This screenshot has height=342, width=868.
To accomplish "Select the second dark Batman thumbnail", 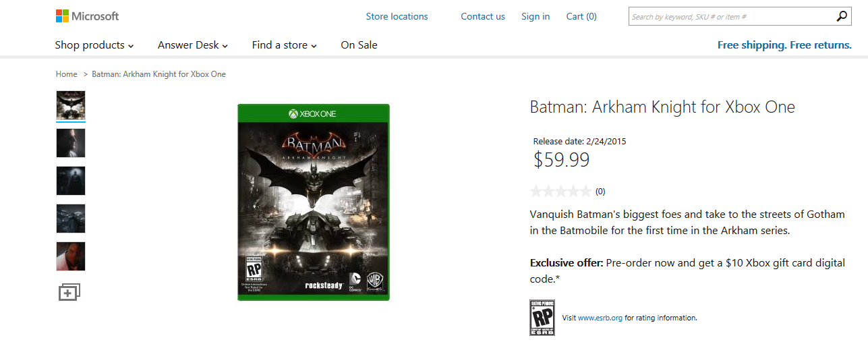I will click(71, 143).
